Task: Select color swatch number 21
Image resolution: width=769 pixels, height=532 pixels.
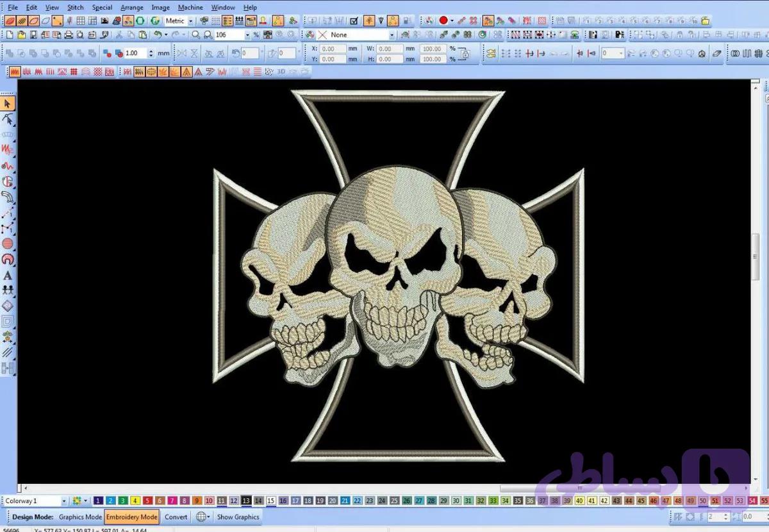Action: [345, 501]
